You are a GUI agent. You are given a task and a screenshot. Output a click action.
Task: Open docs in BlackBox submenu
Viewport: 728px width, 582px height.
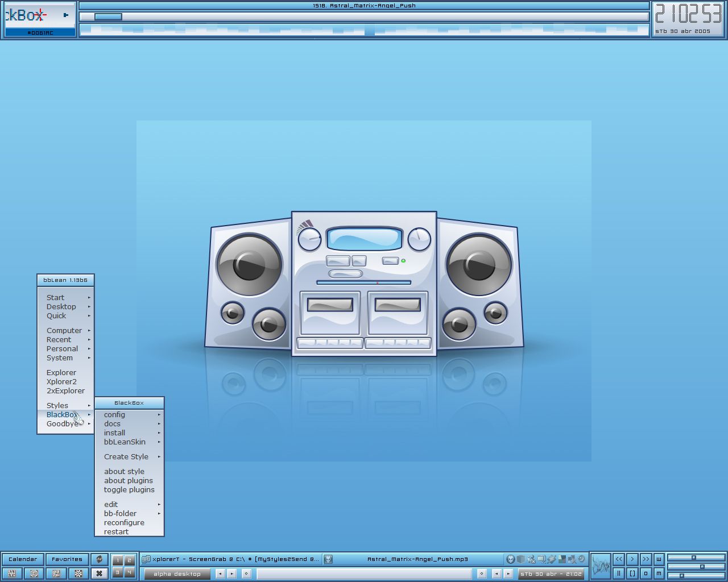(x=129, y=423)
